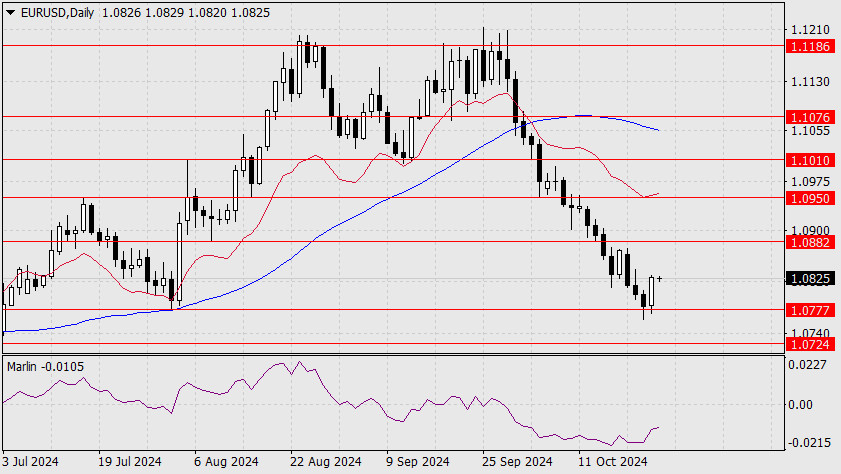Click the 0.0227 value on Marlin scale
Viewport: 841px width, 474px height.
click(x=810, y=365)
